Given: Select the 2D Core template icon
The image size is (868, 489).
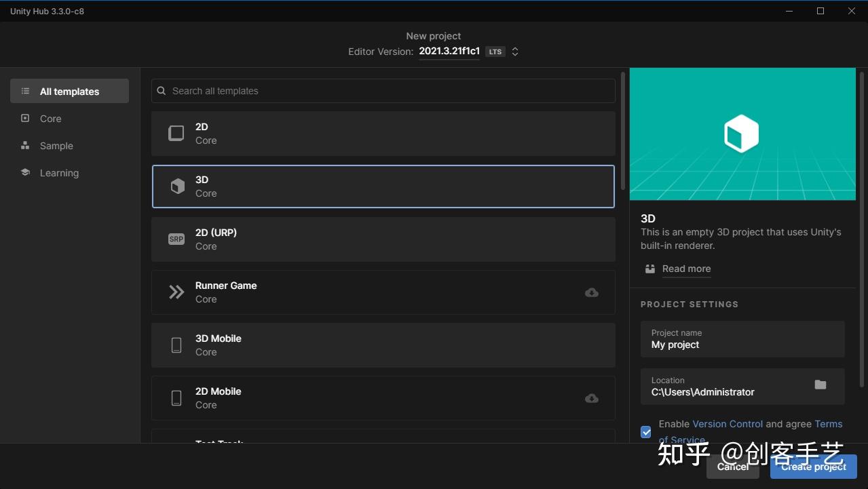Looking at the screenshot, I should tap(176, 133).
